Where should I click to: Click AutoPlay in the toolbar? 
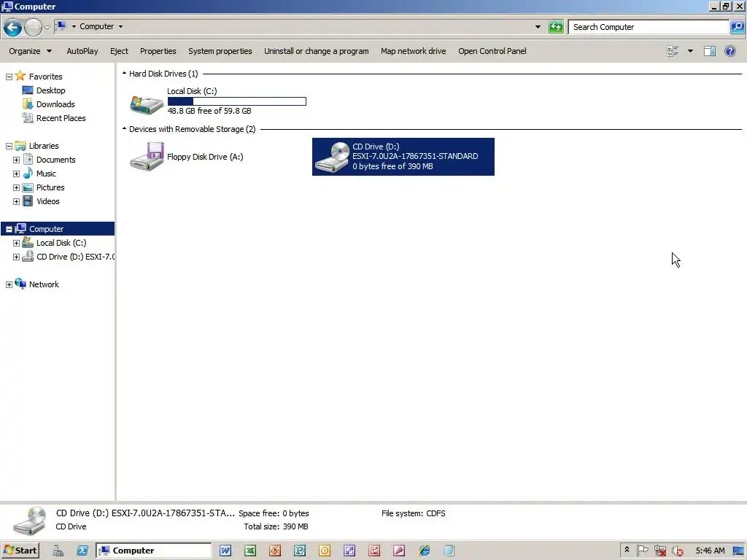[82, 51]
